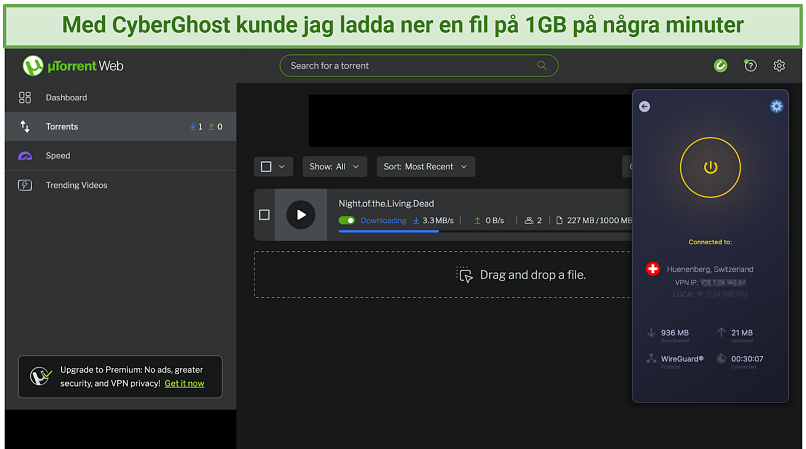Viewport: 806px width, 449px height.
Task: Check the Night.of.the.Living.Dead checkbox
Action: point(264,214)
